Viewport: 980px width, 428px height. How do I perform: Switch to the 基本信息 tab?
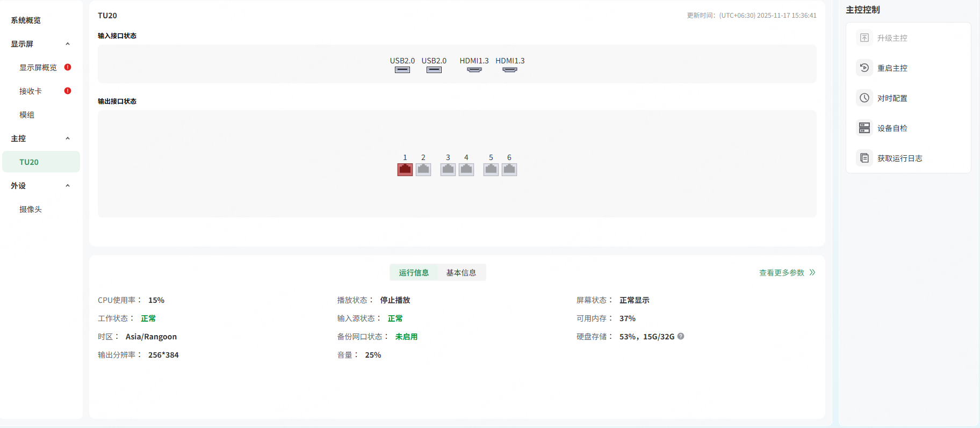tap(461, 273)
